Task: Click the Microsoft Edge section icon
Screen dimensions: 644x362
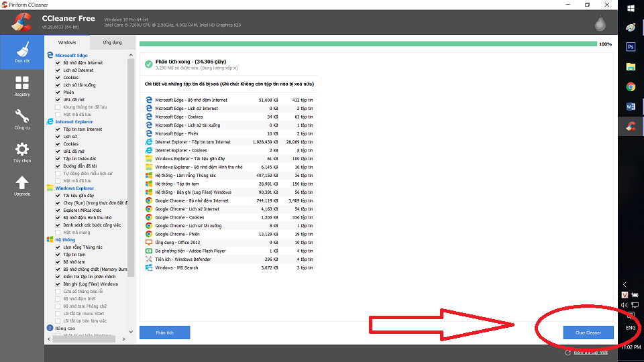Action: (50, 55)
